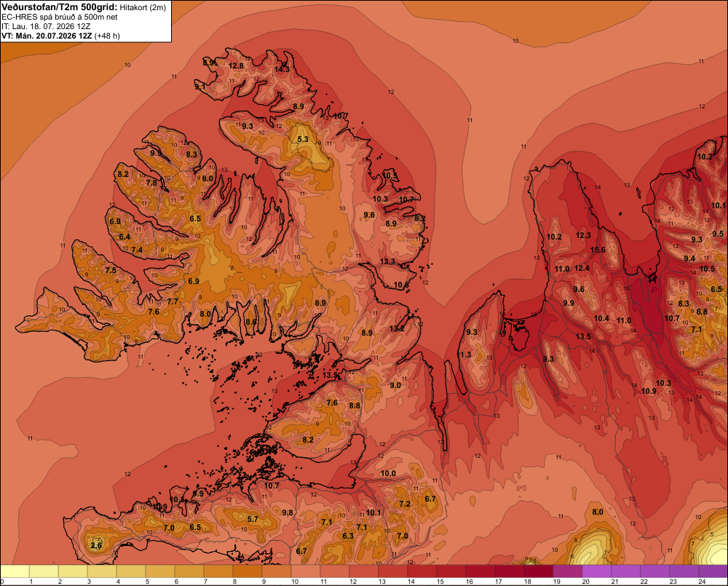Select the 7.8 temperature label
The width and height of the screenshot is (728, 586).
[151, 183]
